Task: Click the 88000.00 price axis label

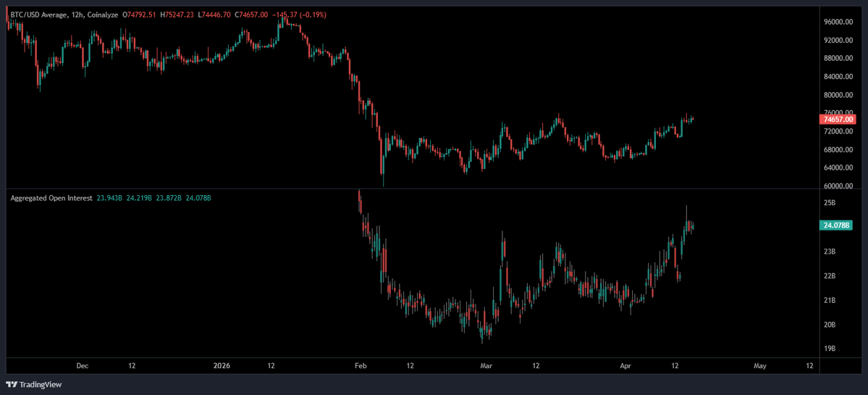Action: click(837, 59)
